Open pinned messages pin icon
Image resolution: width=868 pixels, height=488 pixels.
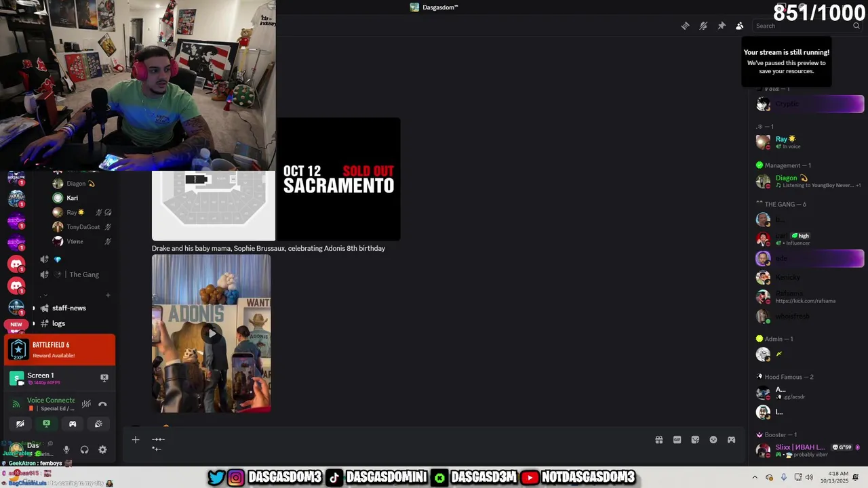722,26
